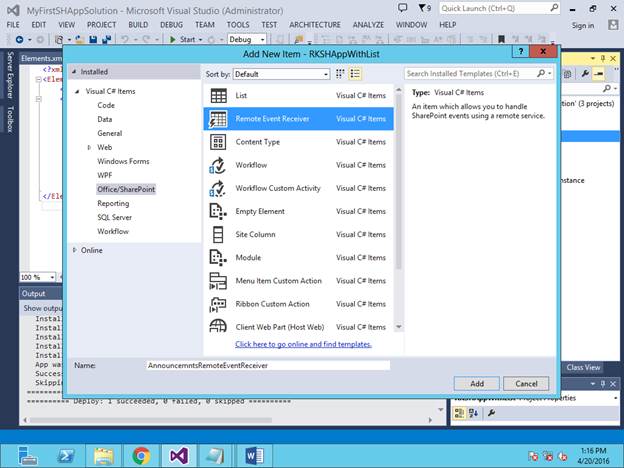Choose the Empty Element template icon
Viewport: 624px width, 468px height.
click(x=218, y=211)
